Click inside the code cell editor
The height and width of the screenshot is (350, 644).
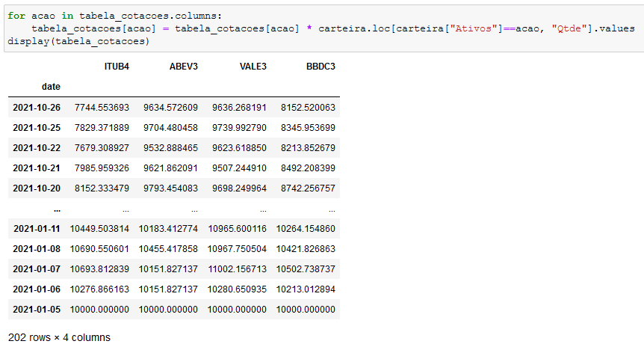pyautogui.click(x=324, y=28)
